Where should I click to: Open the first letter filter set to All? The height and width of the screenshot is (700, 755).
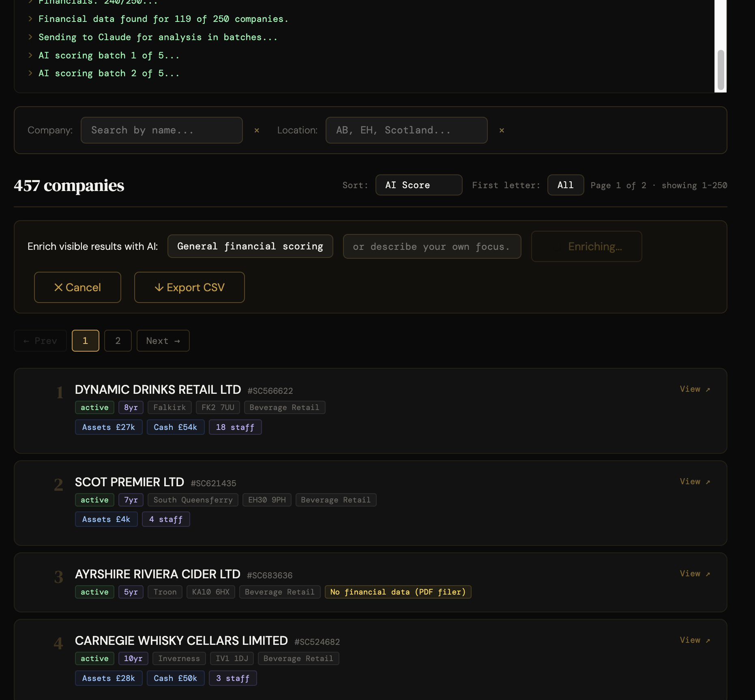click(565, 185)
